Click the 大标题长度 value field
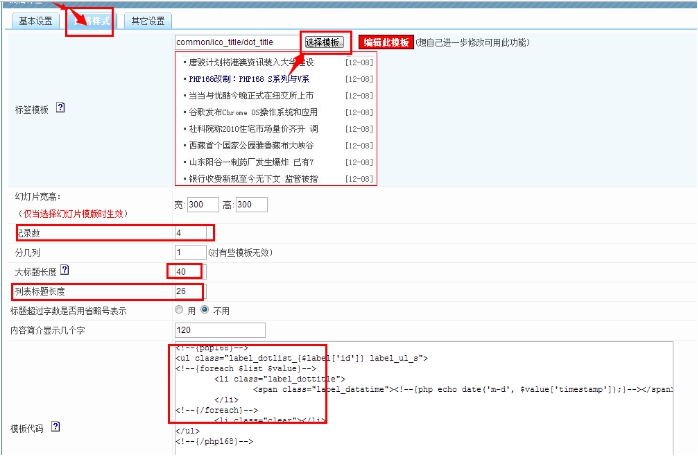698x456 pixels. tap(188, 271)
